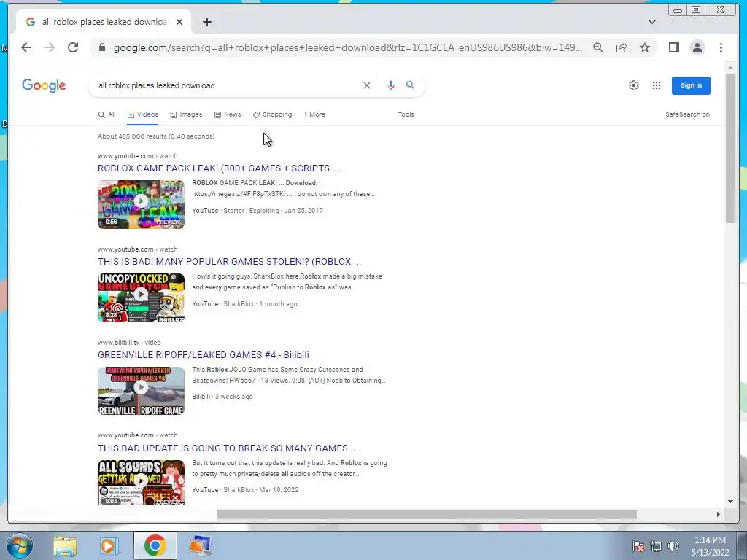Select the Chrome taskbar button

(155, 545)
